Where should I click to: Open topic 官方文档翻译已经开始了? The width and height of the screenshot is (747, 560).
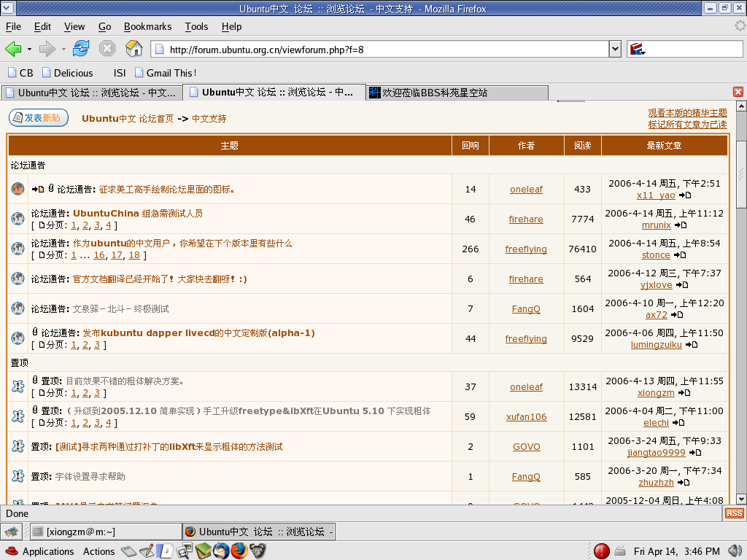pos(160,279)
